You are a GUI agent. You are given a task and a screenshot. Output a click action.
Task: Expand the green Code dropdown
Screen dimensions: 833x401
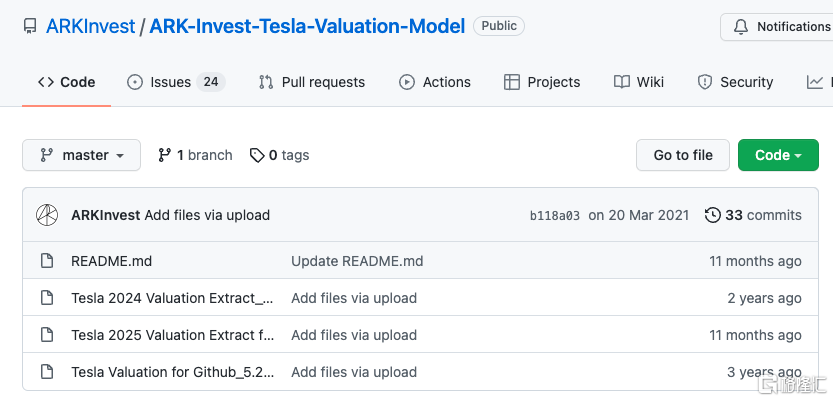click(778, 155)
